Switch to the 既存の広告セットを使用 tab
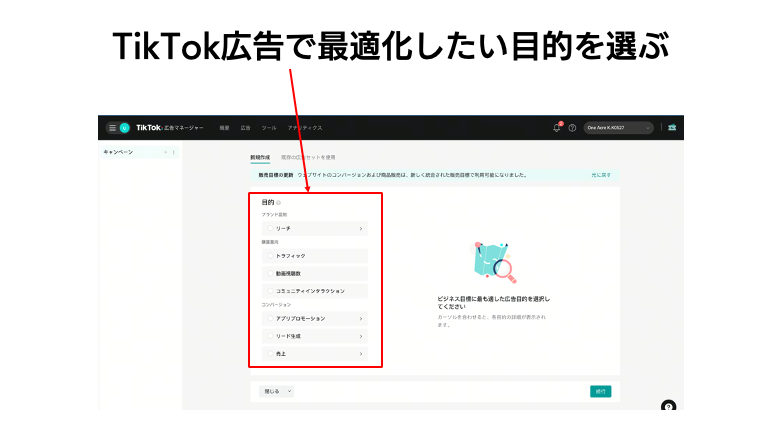The width and height of the screenshot is (782, 438). pos(308,157)
